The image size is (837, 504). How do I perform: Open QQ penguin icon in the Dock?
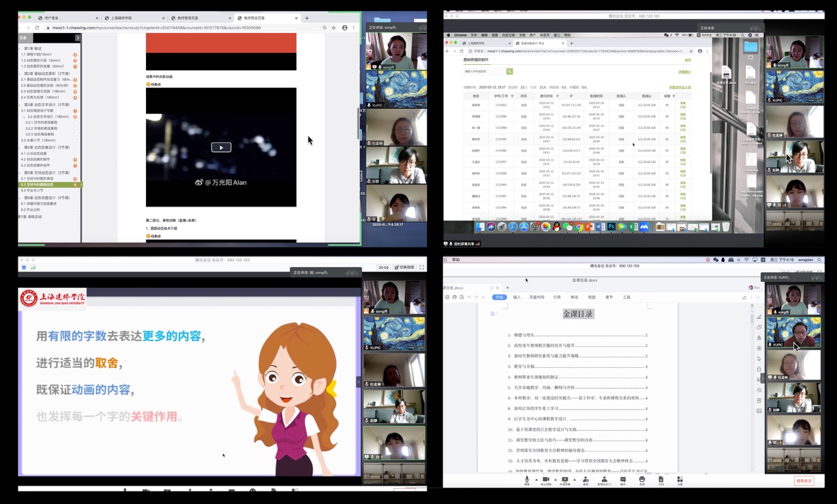click(556, 227)
